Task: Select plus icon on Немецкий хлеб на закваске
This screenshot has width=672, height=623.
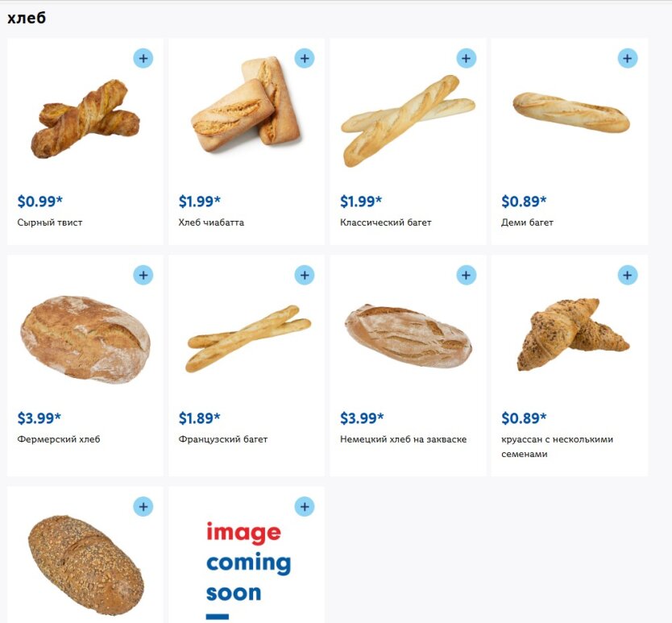Action: [x=467, y=276]
